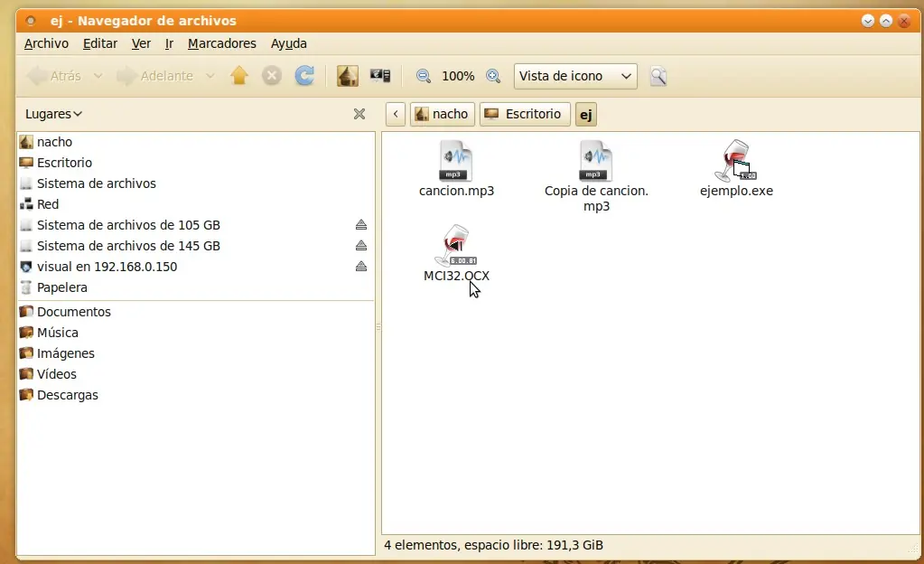The image size is (924, 564).
Task: Go up to the parent folder
Action: [x=239, y=76]
